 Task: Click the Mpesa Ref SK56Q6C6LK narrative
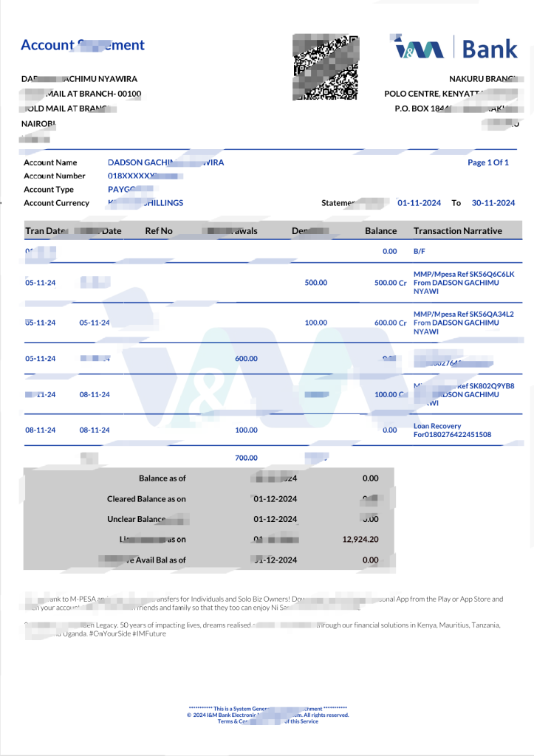tap(463, 274)
